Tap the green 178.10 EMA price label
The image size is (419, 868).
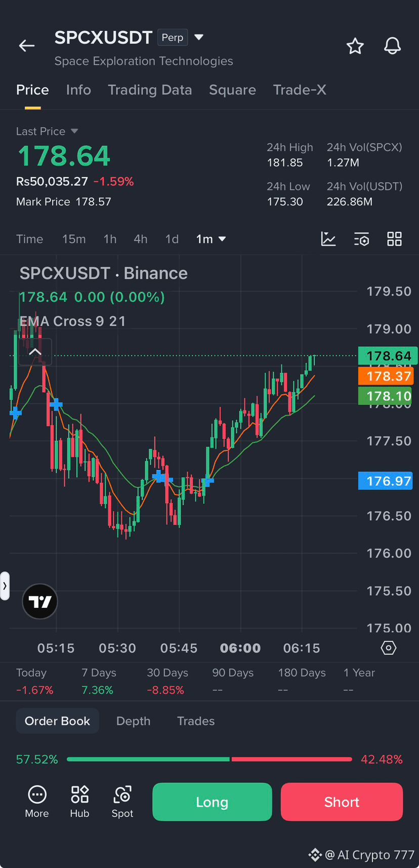[x=385, y=396]
